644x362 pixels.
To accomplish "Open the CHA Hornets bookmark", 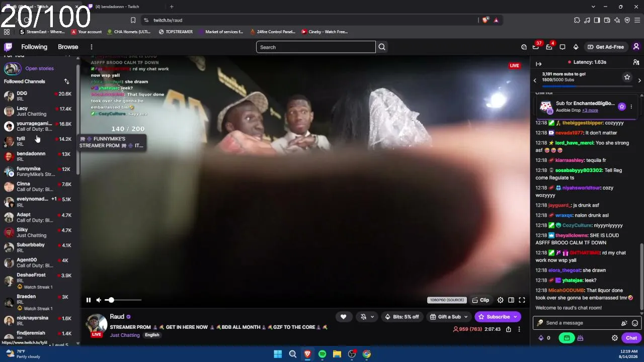I will pos(128,32).
